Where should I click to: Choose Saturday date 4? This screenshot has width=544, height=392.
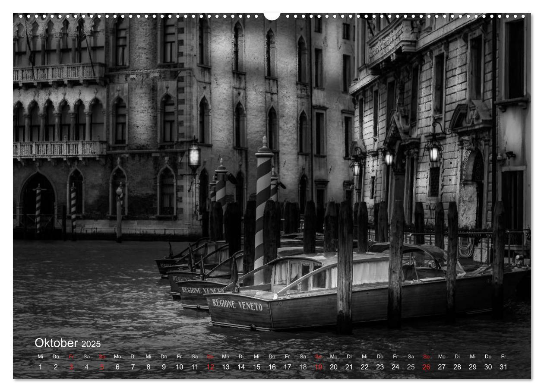coord(86,367)
